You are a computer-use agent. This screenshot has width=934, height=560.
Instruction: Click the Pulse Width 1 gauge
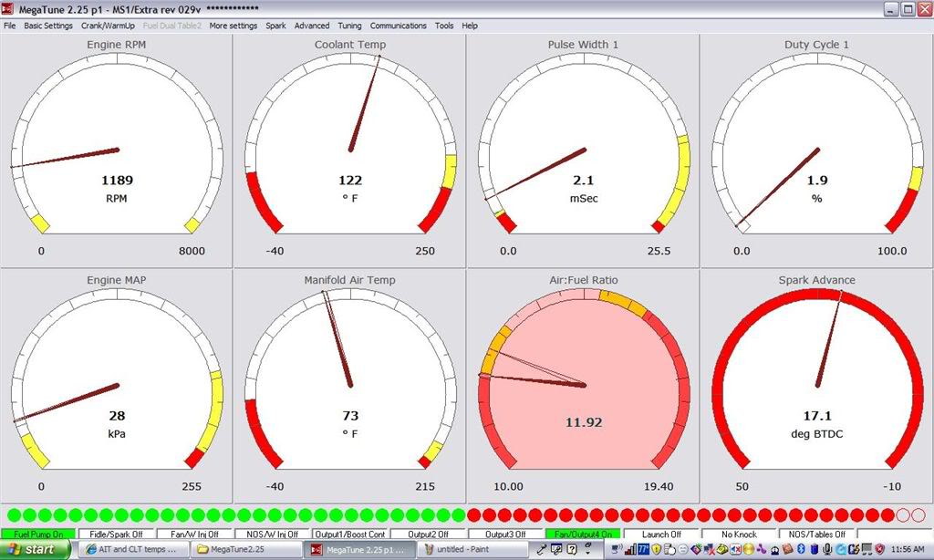point(583,150)
